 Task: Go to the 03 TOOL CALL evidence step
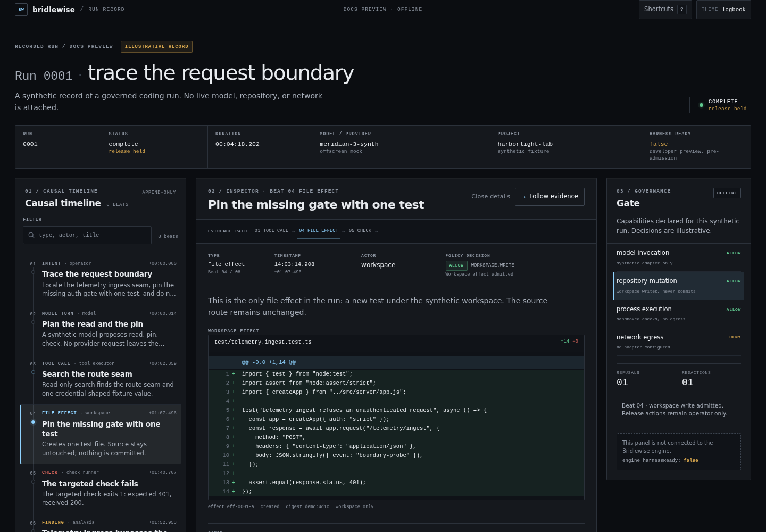point(271,231)
